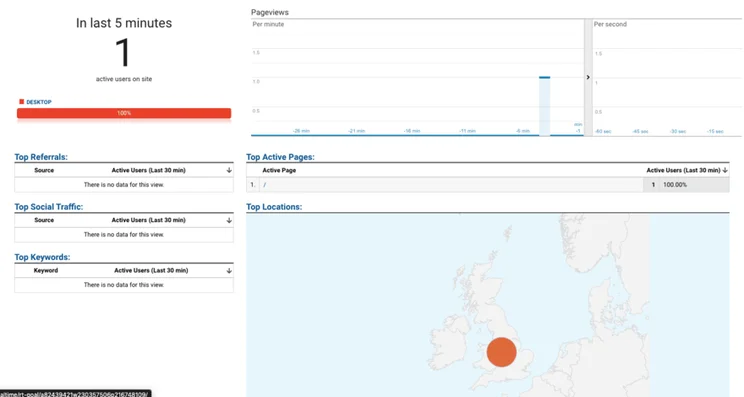Open the Top Active Pages heading link
The width and height of the screenshot is (744, 397).
pos(280,157)
